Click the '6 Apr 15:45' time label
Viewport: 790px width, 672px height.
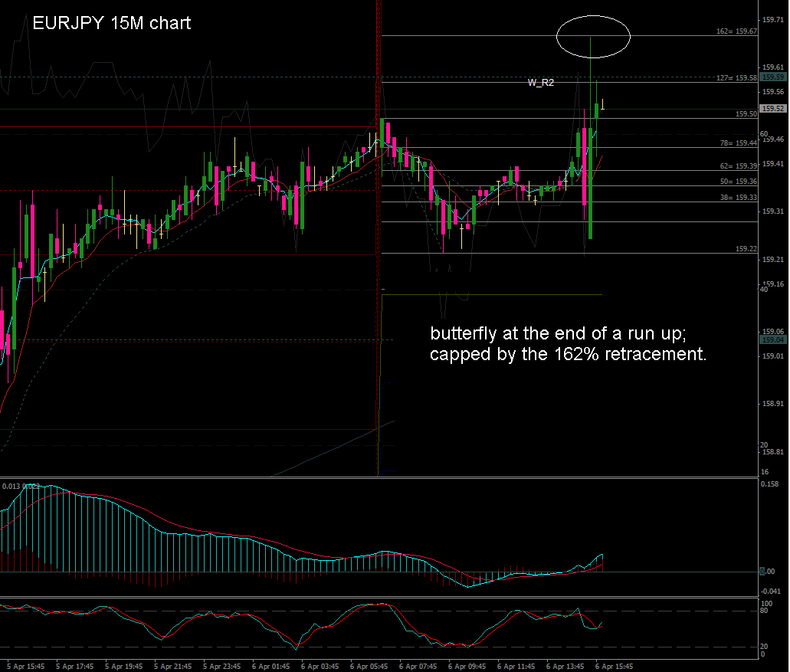(x=615, y=667)
